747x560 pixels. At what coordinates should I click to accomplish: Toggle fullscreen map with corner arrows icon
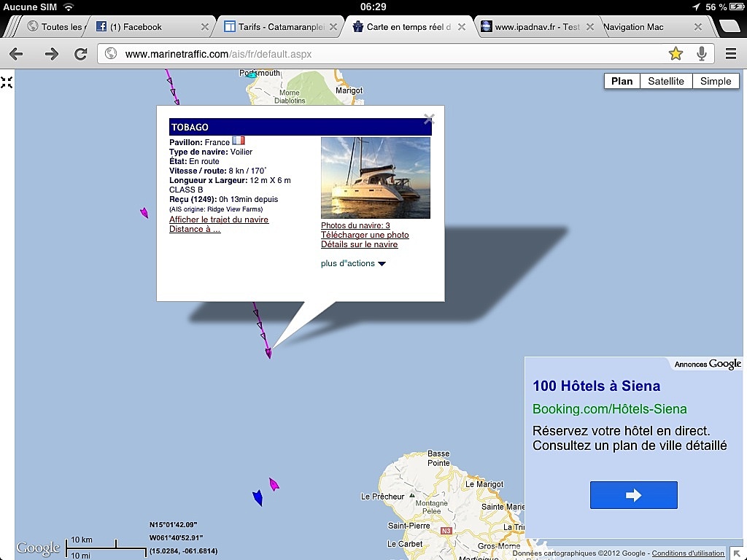pyautogui.click(x=7, y=82)
